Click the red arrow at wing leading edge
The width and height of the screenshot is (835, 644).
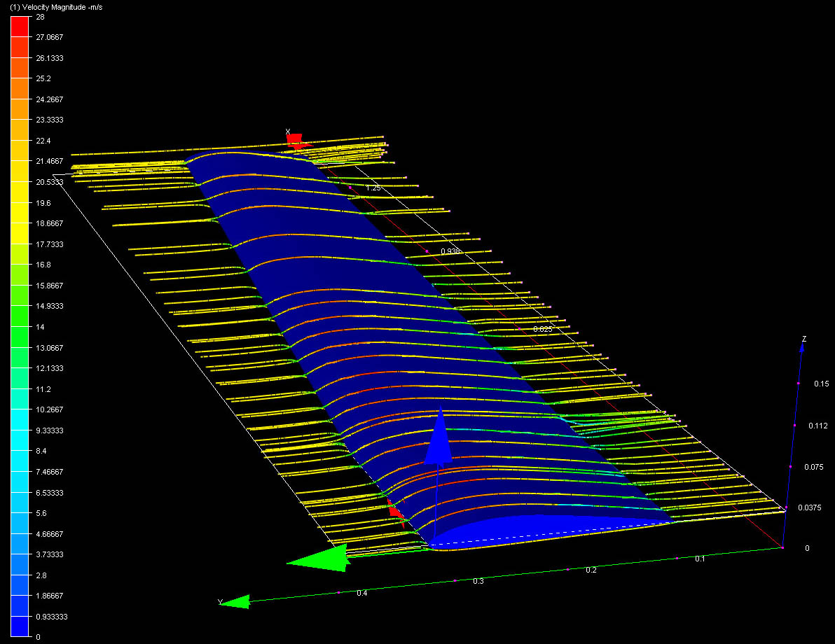tap(395, 510)
